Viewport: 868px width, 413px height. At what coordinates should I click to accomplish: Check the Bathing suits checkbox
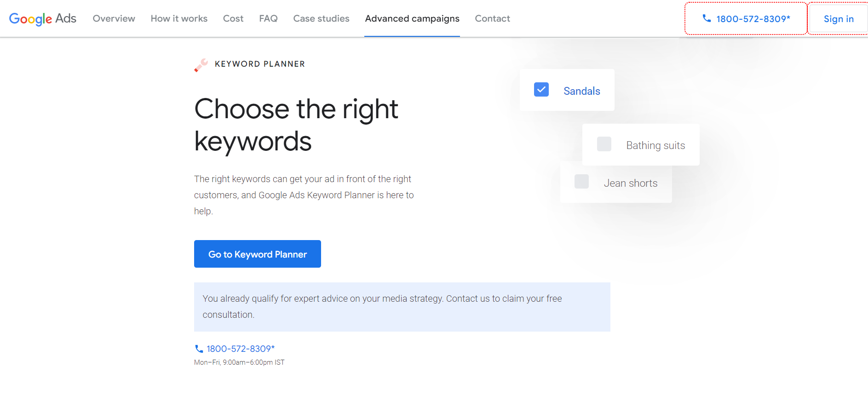tap(604, 144)
